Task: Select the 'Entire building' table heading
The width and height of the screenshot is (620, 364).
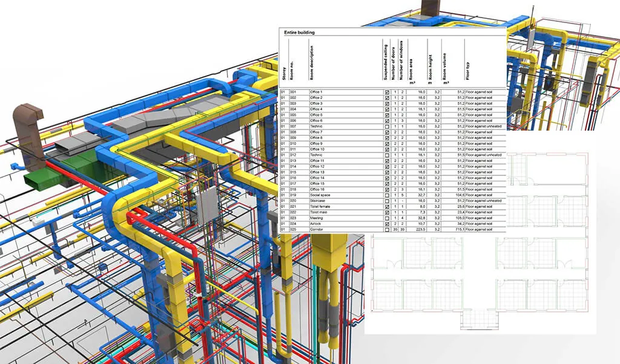Action: click(x=299, y=33)
